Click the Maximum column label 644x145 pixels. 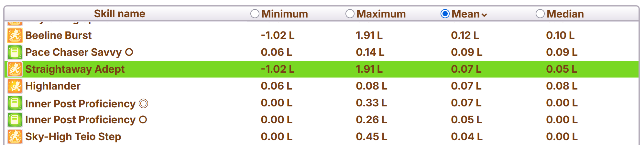click(381, 14)
